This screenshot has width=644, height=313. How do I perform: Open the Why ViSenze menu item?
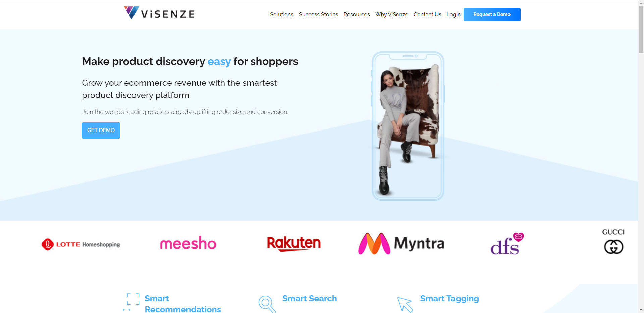click(391, 14)
